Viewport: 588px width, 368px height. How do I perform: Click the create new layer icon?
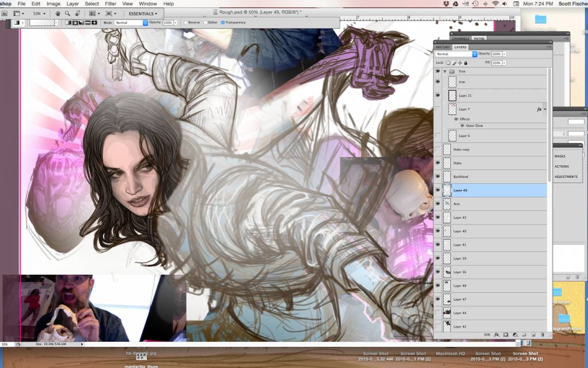tap(533, 335)
